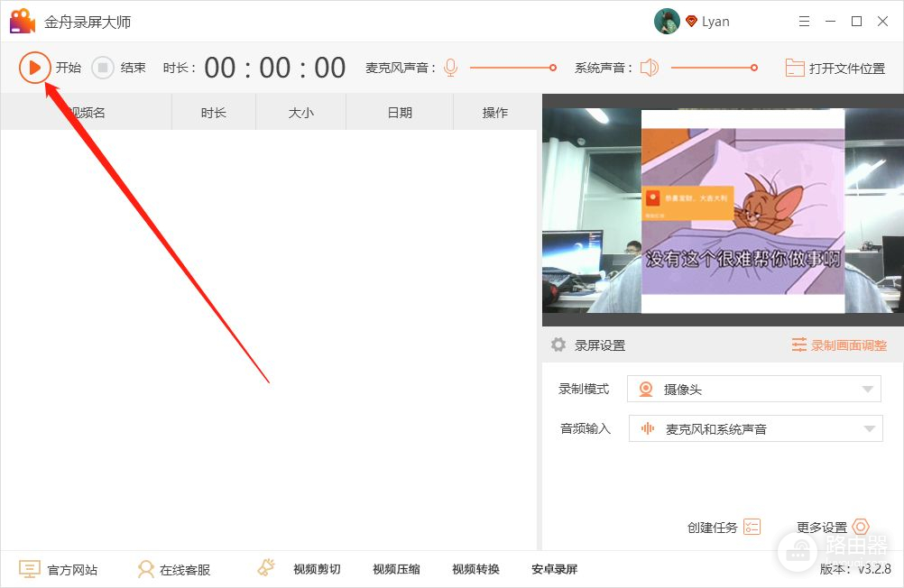Contact Online Support (在线客服)

pos(173,569)
